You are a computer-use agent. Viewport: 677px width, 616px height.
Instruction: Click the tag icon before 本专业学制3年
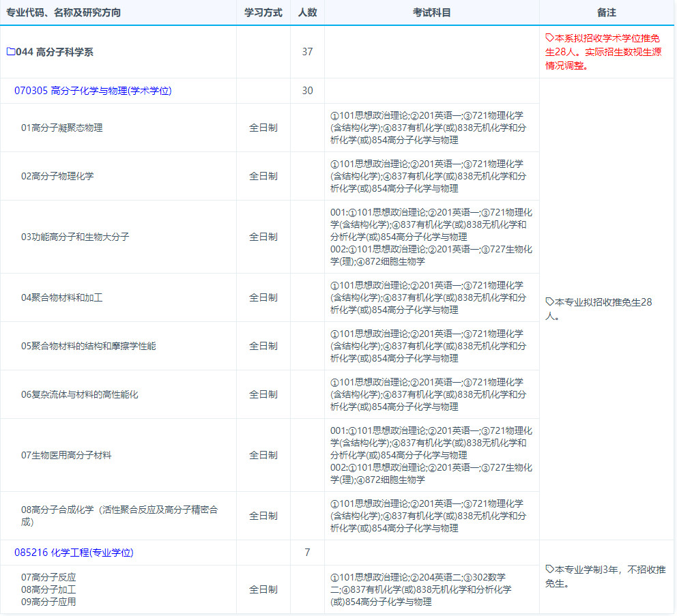point(549,570)
